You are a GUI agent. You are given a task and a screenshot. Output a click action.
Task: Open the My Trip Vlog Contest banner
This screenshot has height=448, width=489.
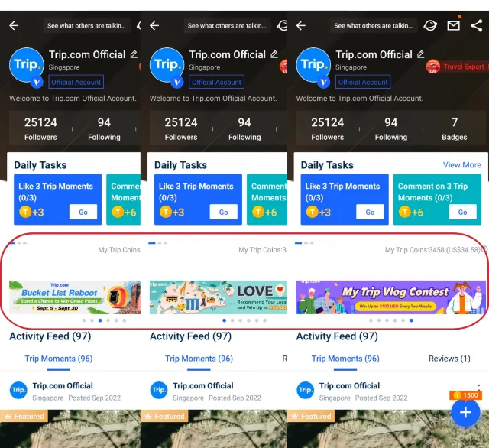tap(390, 297)
